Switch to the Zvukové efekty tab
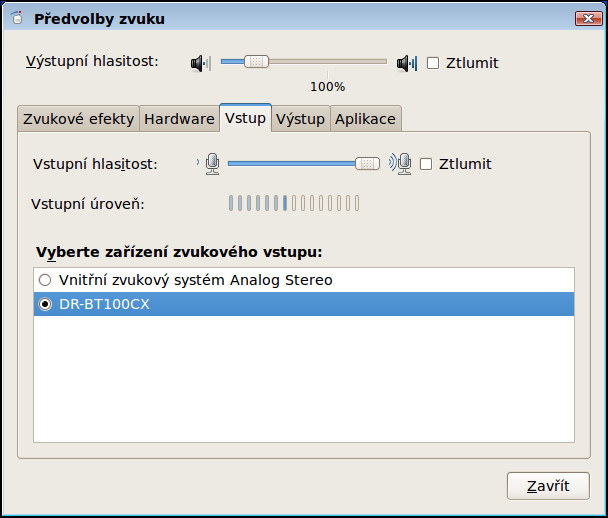The width and height of the screenshot is (608, 518). [x=78, y=119]
